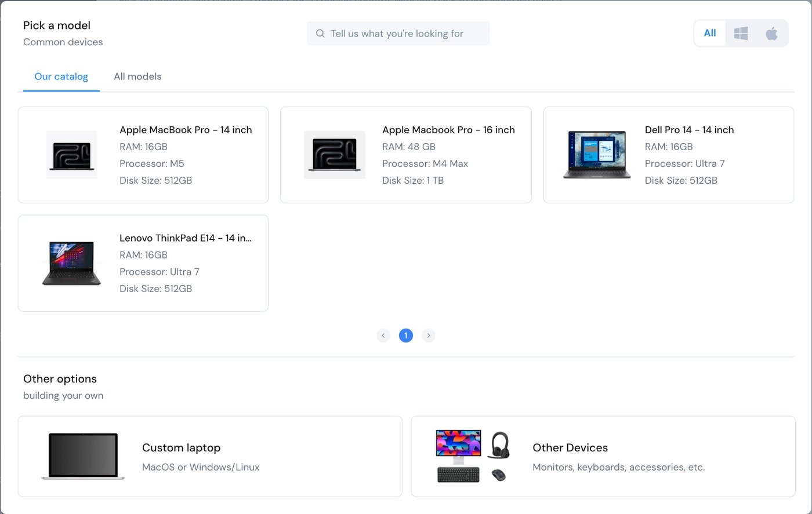Filter models by Apple logo icon
Screen dimensions: 812x514
point(771,33)
